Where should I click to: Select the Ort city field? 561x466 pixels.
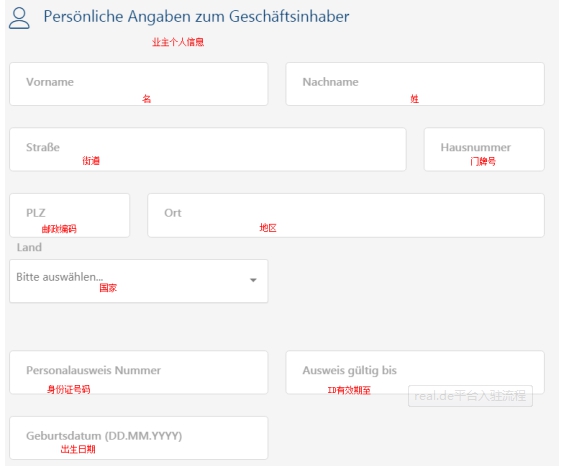point(346,215)
